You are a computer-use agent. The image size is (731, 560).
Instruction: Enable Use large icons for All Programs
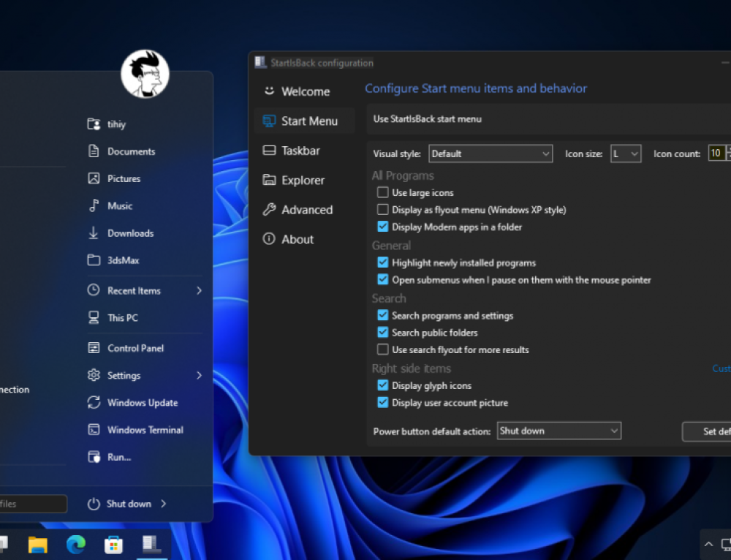coord(382,192)
